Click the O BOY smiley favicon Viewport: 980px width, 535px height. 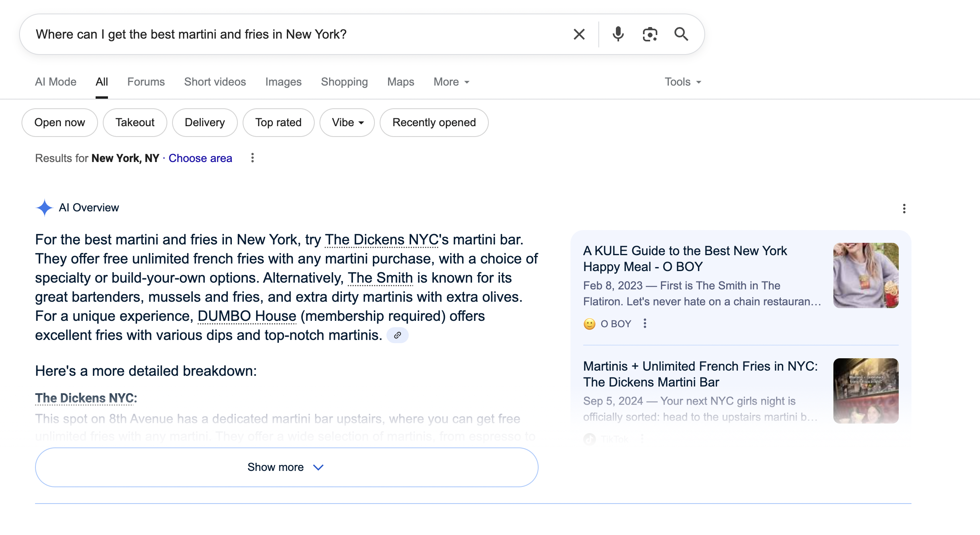pos(590,324)
